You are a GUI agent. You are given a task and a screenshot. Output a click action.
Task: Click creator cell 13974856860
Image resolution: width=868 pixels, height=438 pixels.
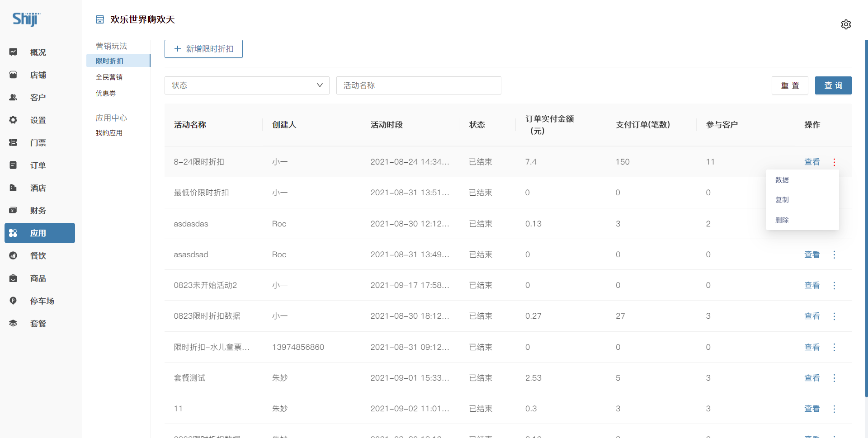[x=298, y=347]
